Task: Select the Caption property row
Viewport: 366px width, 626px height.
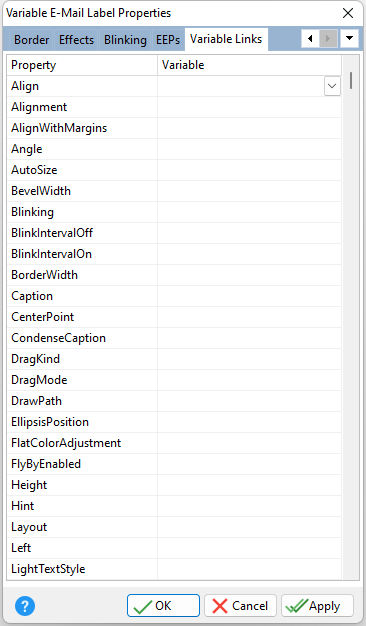Action: [x=174, y=296]
